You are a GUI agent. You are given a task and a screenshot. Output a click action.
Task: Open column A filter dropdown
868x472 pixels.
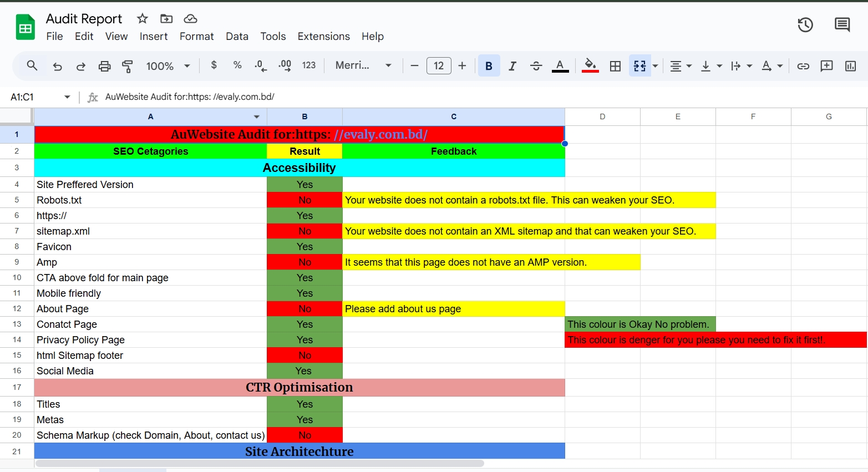[256, 116]
